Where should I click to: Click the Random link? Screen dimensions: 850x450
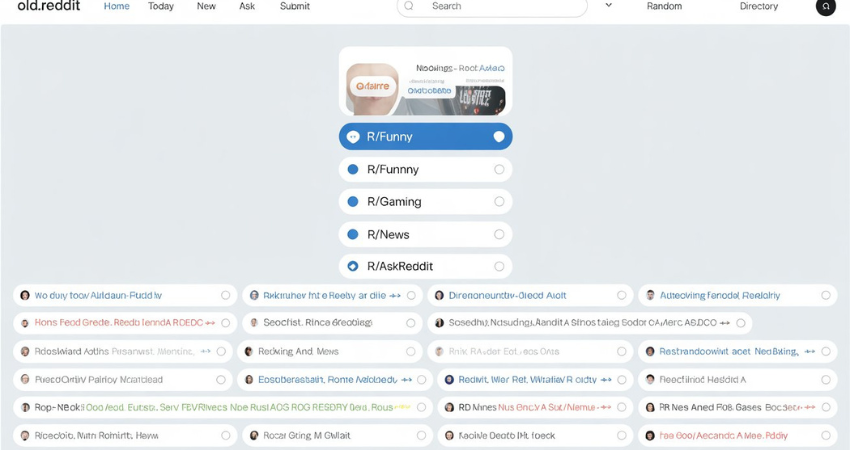pyautogui.click(x=664, y=7)
